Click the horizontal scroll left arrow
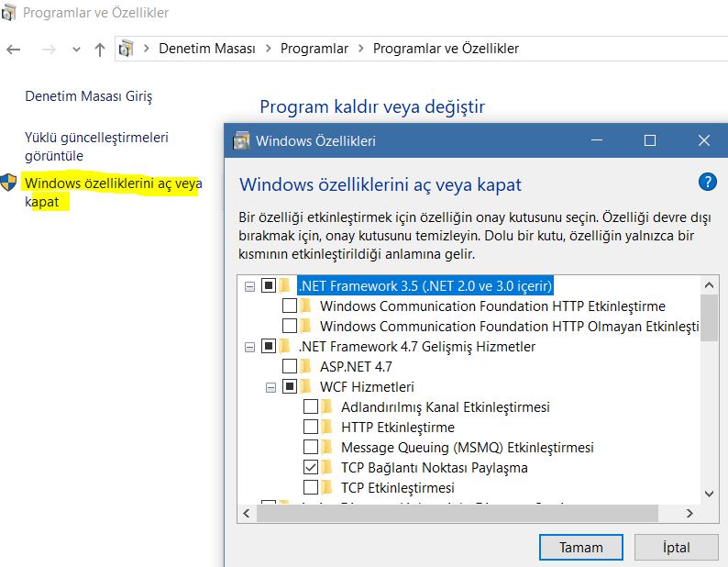 tap(247, 513)
